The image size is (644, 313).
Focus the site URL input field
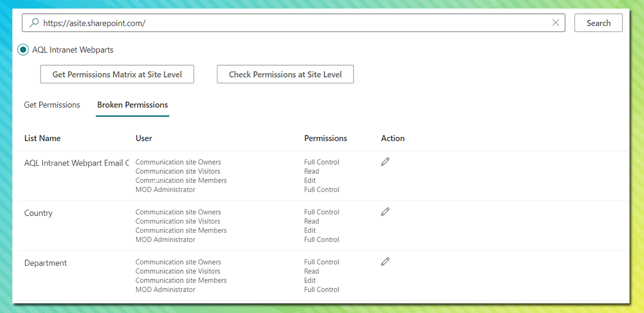(294, 23)
